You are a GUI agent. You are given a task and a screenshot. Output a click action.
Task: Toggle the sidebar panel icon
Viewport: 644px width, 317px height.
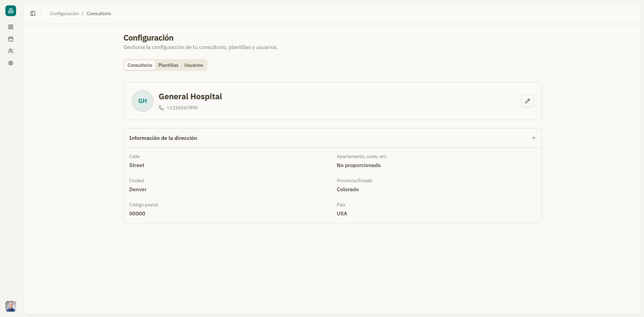pos(33,13)
